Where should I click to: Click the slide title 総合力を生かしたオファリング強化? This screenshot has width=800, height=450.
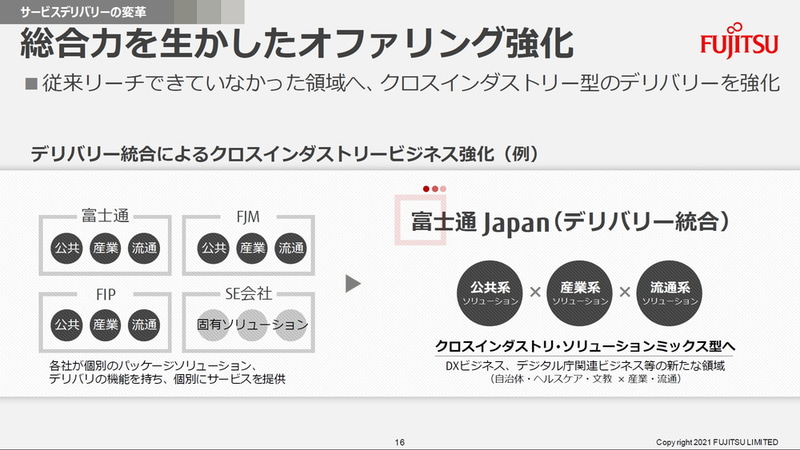(297, 43)
